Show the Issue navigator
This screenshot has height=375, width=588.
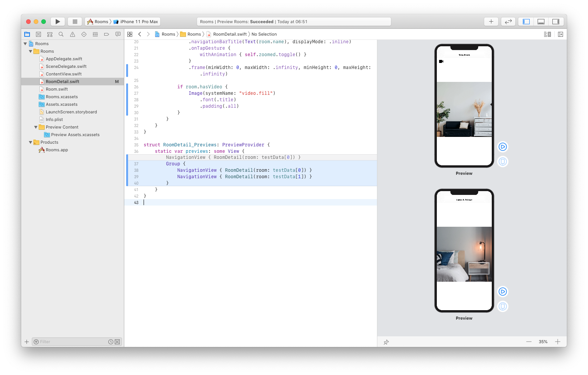pos(72,34)
